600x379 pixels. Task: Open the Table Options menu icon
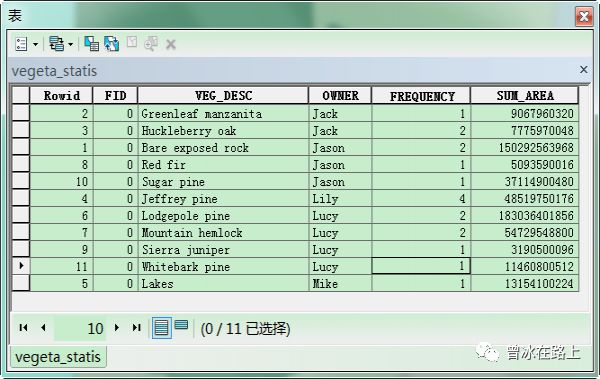pyautogui.click(x=21, y=44)
